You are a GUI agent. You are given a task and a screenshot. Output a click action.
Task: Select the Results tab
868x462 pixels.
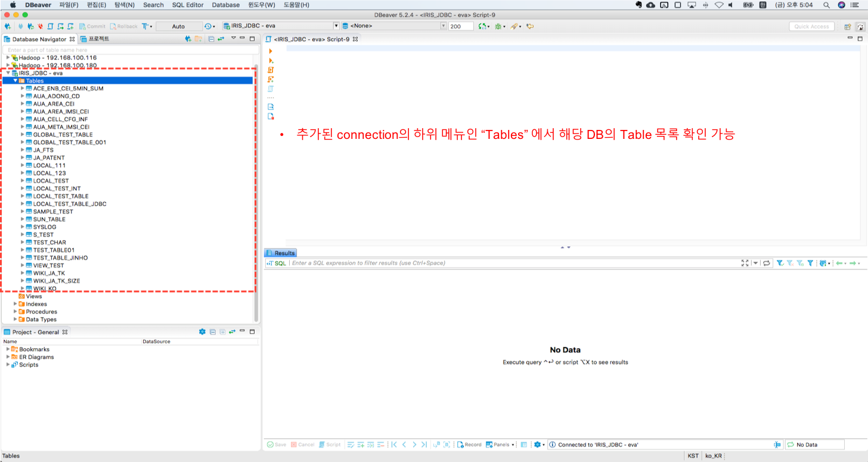[281, 253]
